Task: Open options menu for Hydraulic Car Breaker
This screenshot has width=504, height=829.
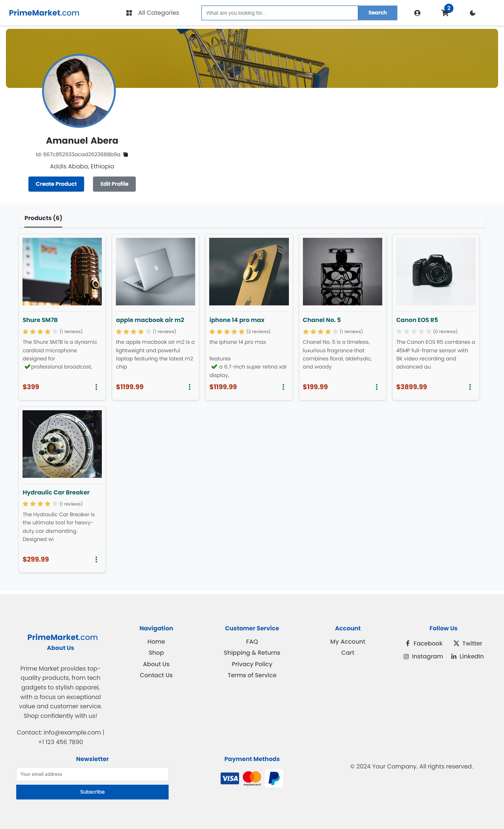Action: coord(96,559)
